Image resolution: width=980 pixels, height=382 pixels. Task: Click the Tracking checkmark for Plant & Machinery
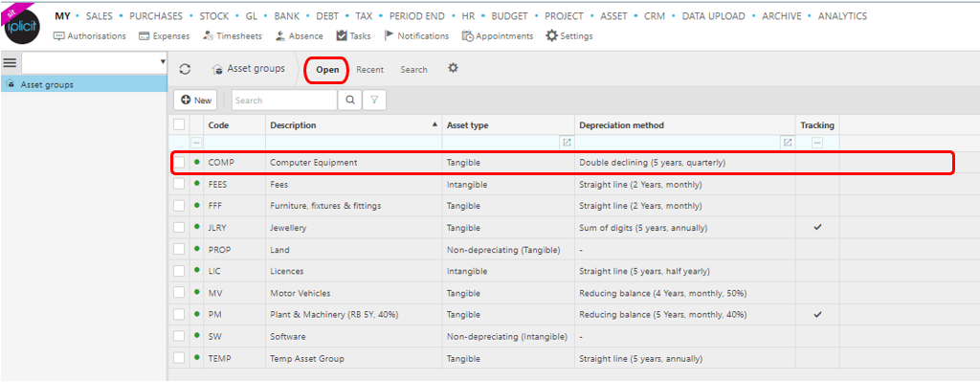pyautogui.click(x=817, y=314)
